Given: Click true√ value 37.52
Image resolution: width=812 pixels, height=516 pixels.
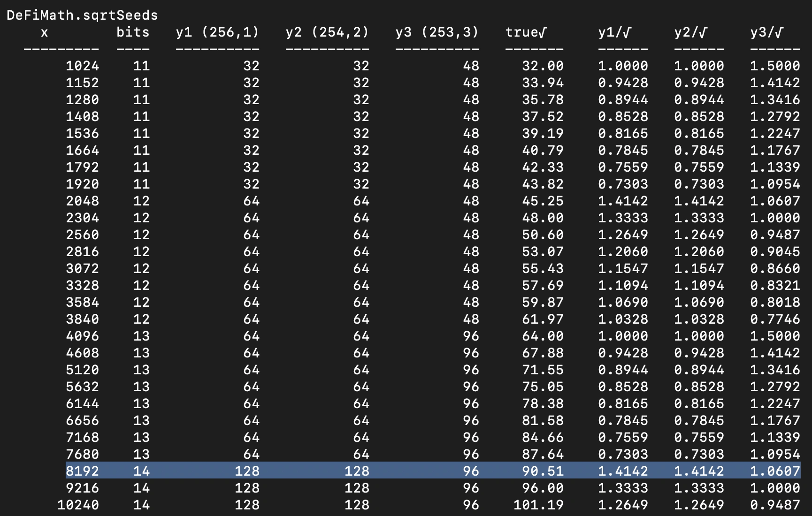Looking at the screenshot, I should [543, 117].
